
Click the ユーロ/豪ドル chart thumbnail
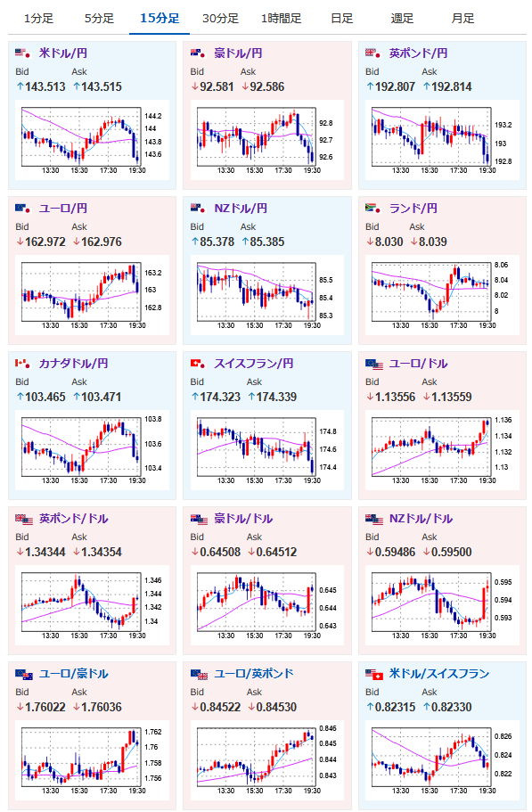click(92, 760)
